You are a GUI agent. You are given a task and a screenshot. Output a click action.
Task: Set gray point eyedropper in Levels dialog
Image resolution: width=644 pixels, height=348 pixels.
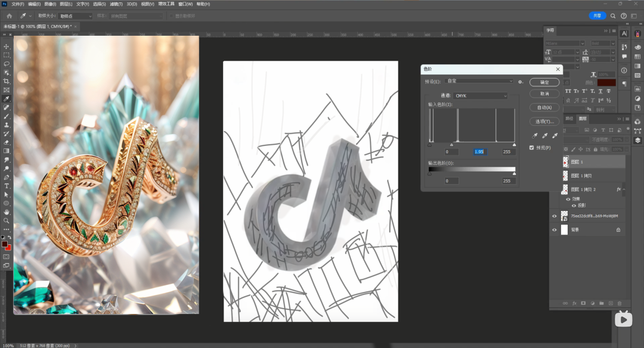(x=544, y=135)
